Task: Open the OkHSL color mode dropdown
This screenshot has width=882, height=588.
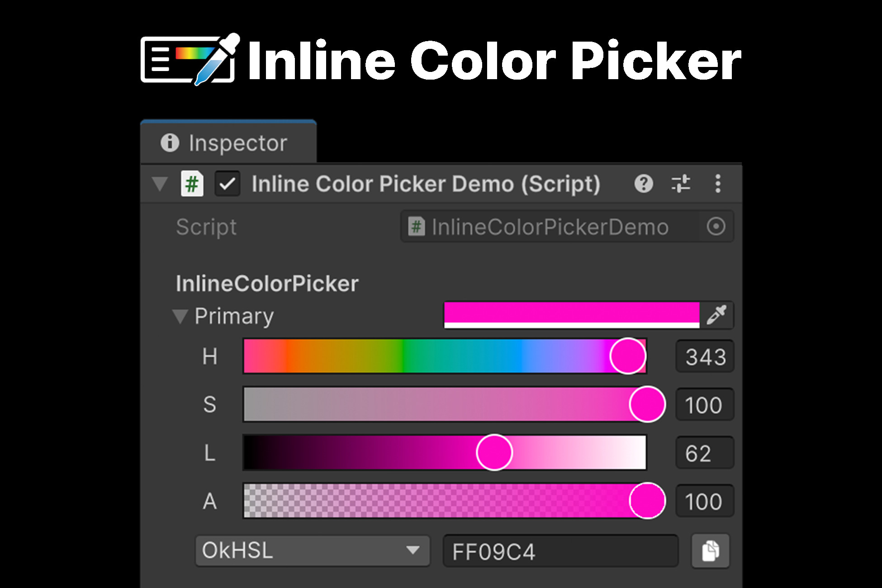Action: [x=312, y=551]
